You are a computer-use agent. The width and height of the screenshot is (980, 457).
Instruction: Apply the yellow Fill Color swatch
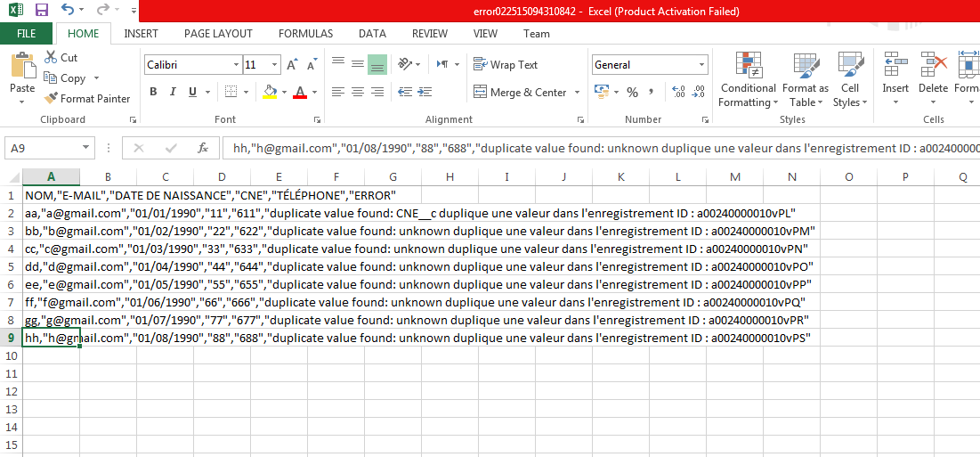click(x=270, y=93)
